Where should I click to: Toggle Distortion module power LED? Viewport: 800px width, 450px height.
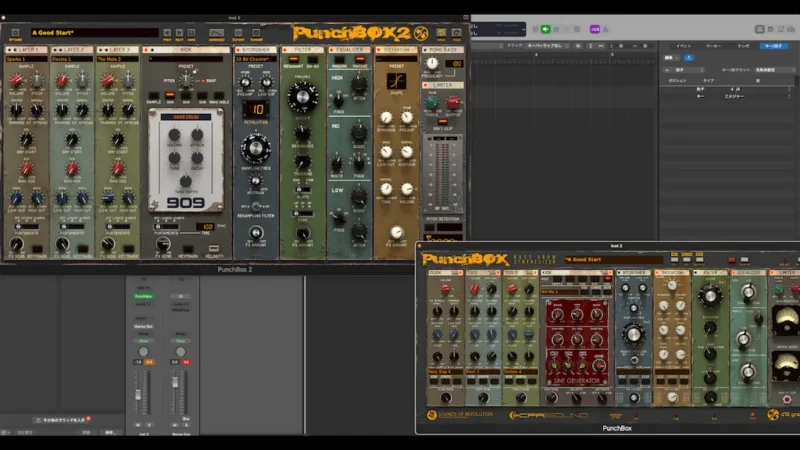tap(379, 50)
